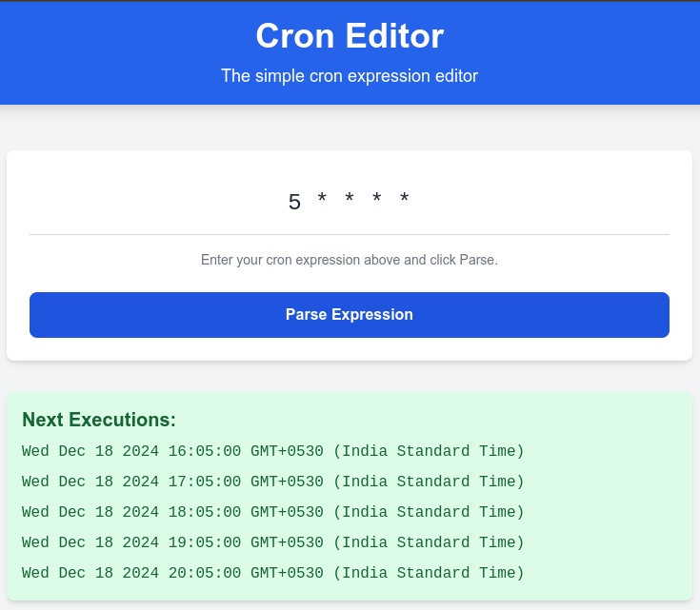
Task: Click "The simple cron expression editor" subtitle
Action: 350,75
